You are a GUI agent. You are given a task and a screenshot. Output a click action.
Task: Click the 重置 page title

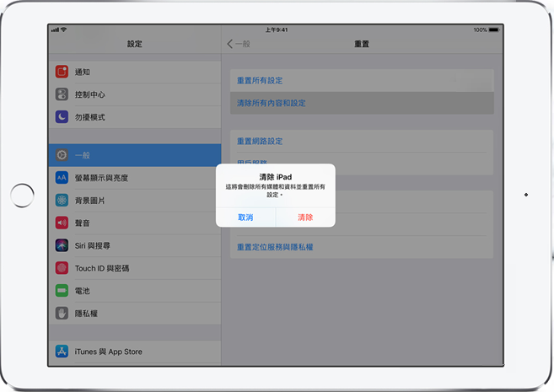click(x=362, y=44)
